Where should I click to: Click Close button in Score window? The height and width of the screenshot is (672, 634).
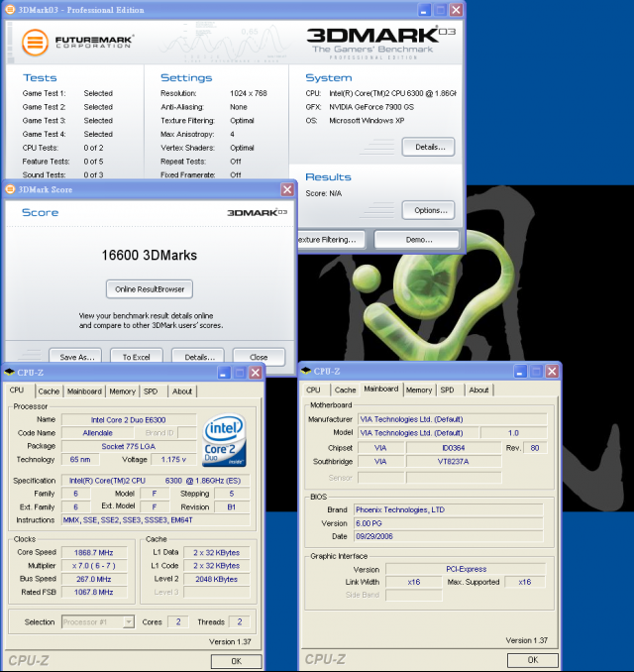tap(259, 357)
